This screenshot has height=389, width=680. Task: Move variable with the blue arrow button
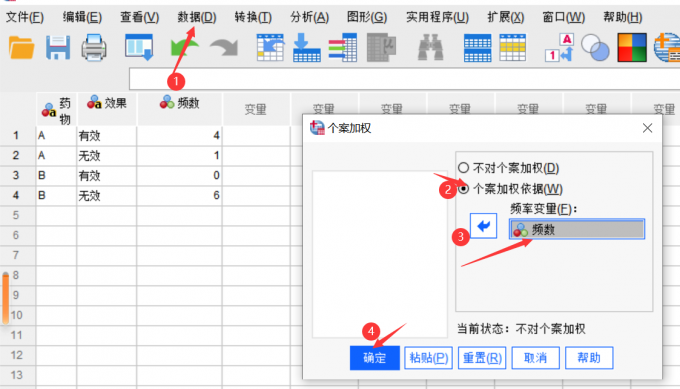click(x=483, y=226)
